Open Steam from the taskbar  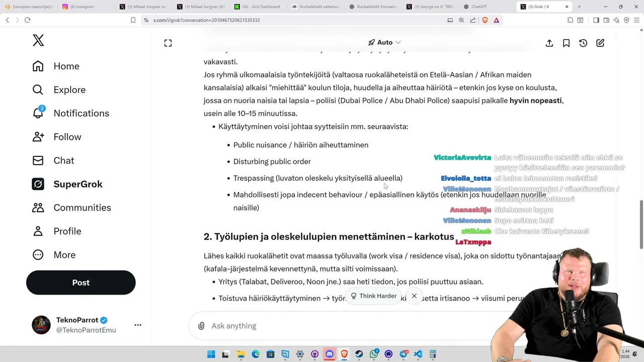(359, 354)
